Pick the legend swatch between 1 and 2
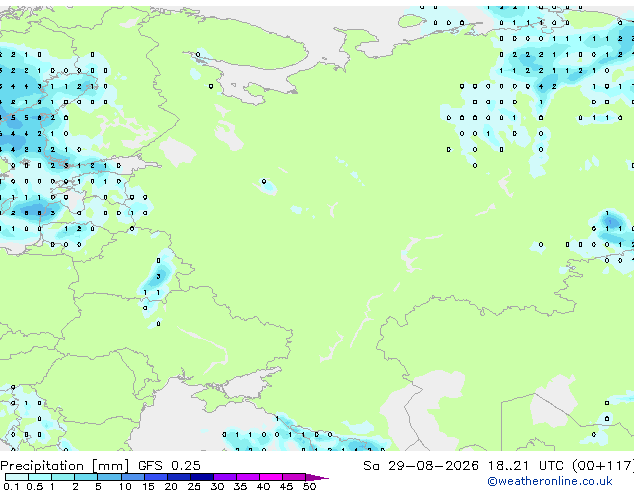 [63, 477]
